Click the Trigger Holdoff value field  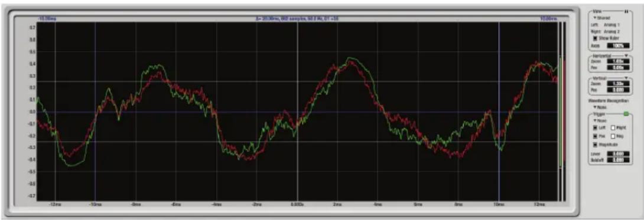click(x=618, y=160)
